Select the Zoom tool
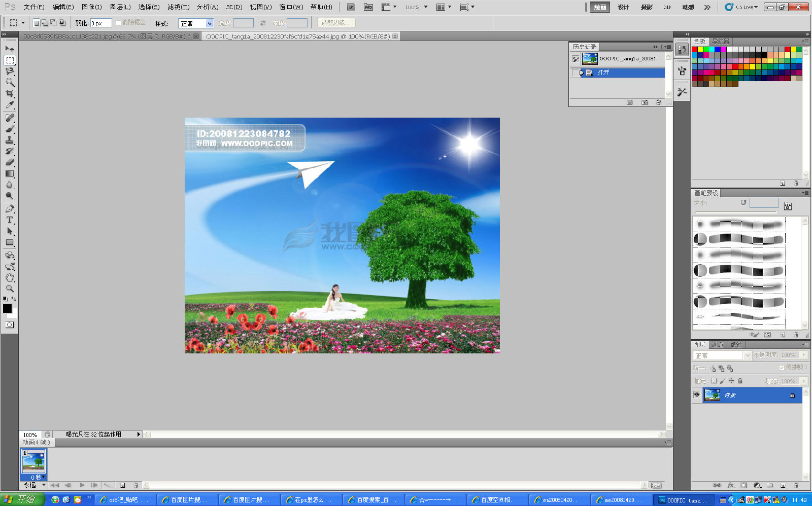The height and width of the screenshot is (506, 812). tap(10, 288)
